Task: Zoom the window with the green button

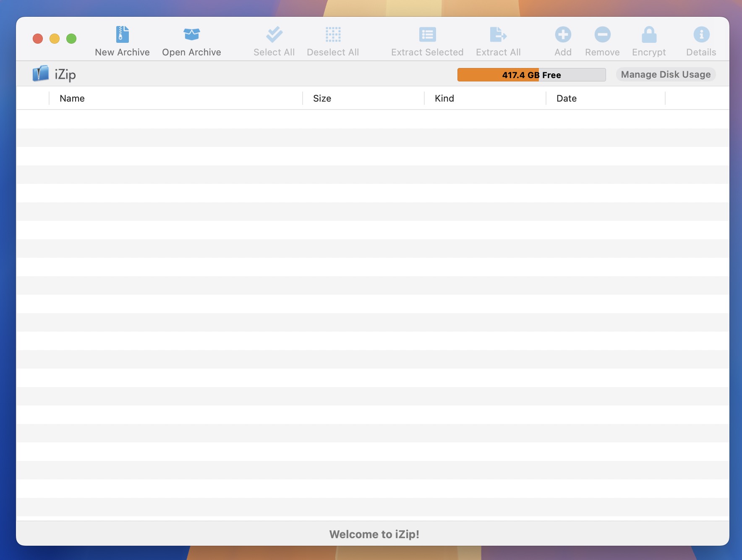Action: pos(71,38)
